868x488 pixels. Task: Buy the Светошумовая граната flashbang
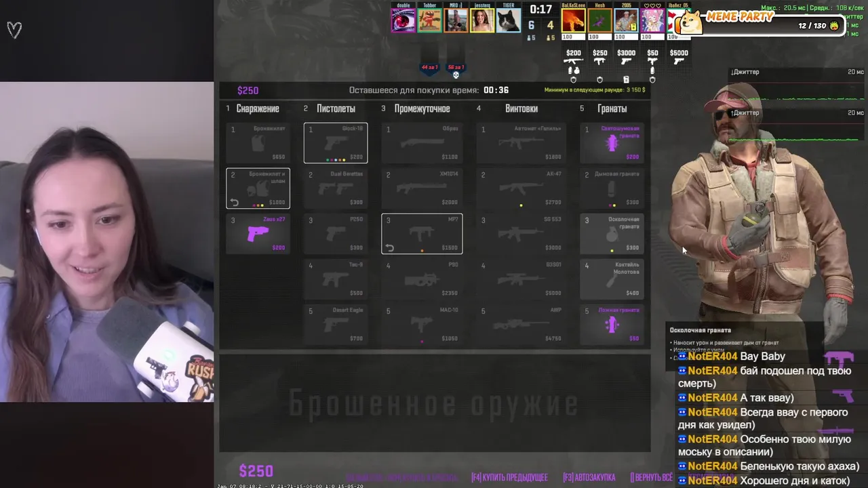612,143
